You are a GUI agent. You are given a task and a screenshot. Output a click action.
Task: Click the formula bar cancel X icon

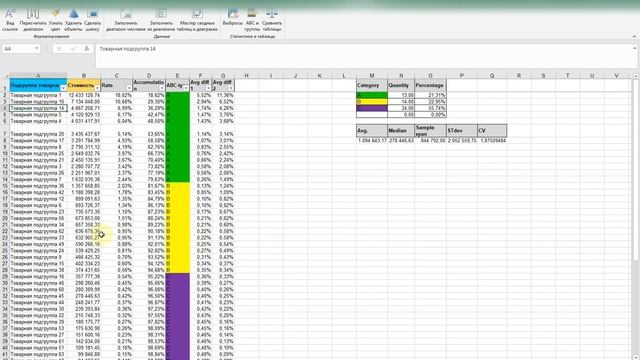[x=59, y=49]
